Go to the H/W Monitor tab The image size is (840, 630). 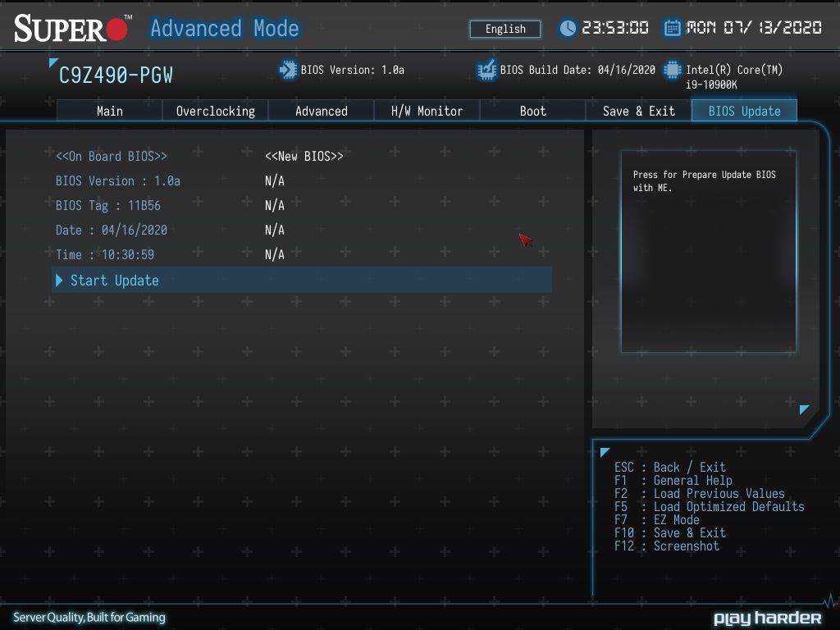coord(427,111)
